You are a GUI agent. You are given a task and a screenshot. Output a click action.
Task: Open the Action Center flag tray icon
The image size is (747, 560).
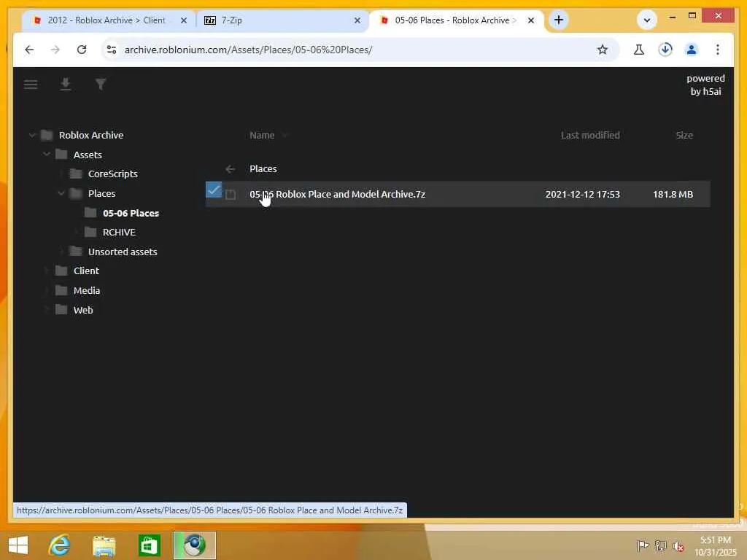click(642, 545)
